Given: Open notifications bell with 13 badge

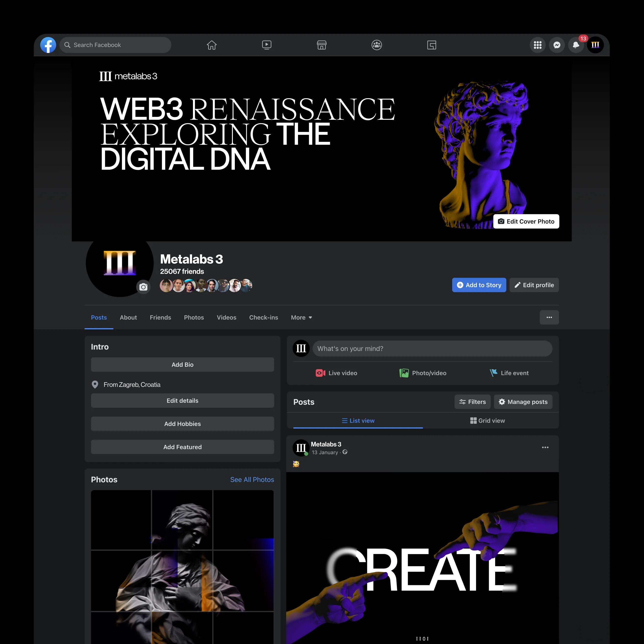Looking at the screenshot, I should [x=576, y=45].
